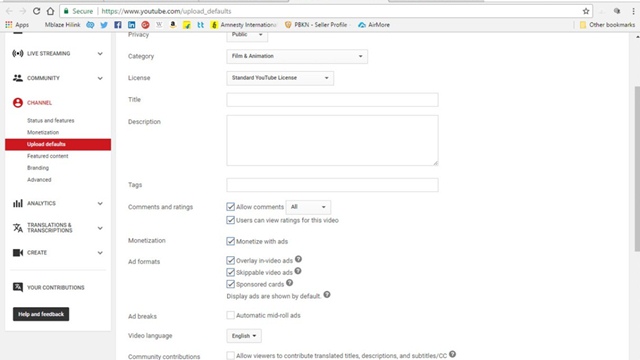This screenshot has height=360, width=640.
Task: Click into the Description text area
Action: pyautogui.click(x=332, y=140)
